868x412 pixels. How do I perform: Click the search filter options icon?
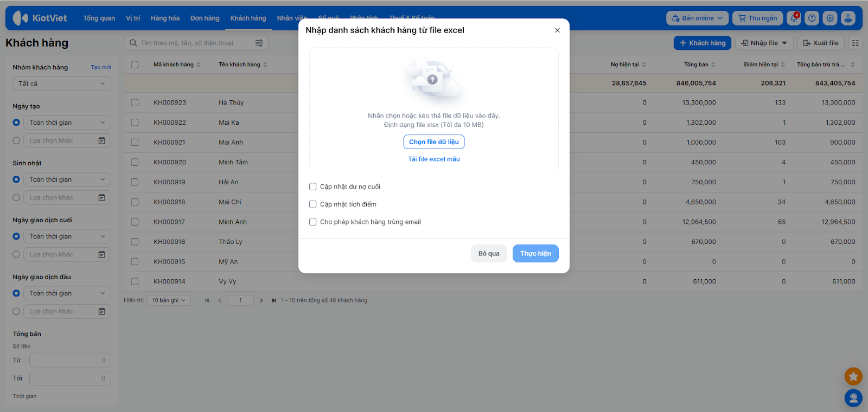(259, 43)
